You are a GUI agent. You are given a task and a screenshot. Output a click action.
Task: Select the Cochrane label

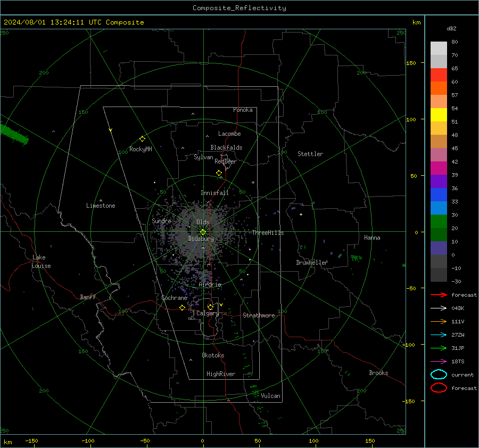pyautogui.click(x=174, y=298)
